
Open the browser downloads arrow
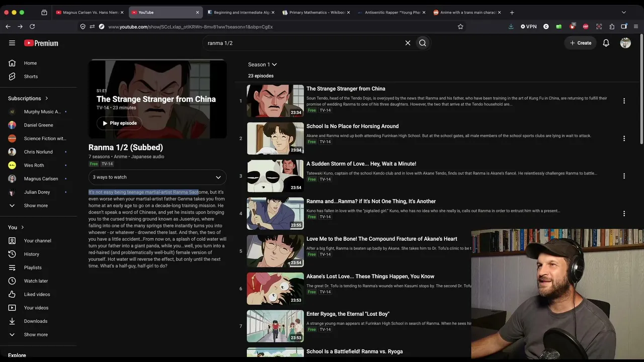[x=511, y=27]
